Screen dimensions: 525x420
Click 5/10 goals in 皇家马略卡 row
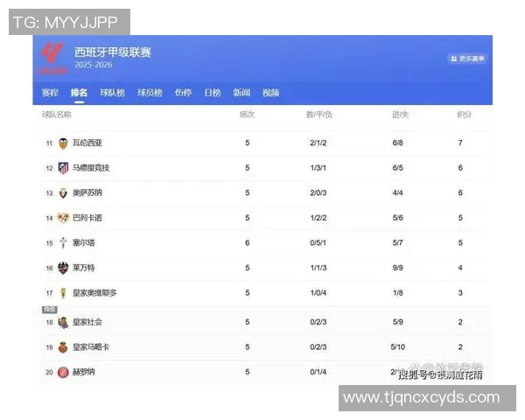pos(398,347)
